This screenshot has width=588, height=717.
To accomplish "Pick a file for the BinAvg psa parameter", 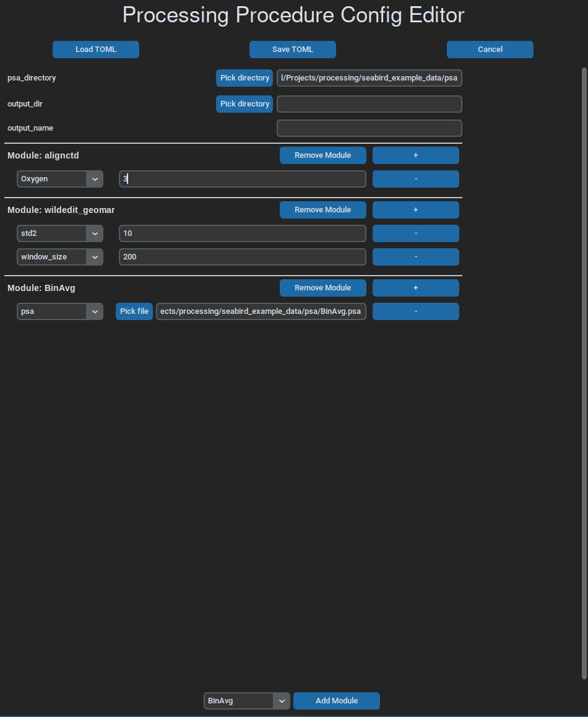I will pos(134,311).
